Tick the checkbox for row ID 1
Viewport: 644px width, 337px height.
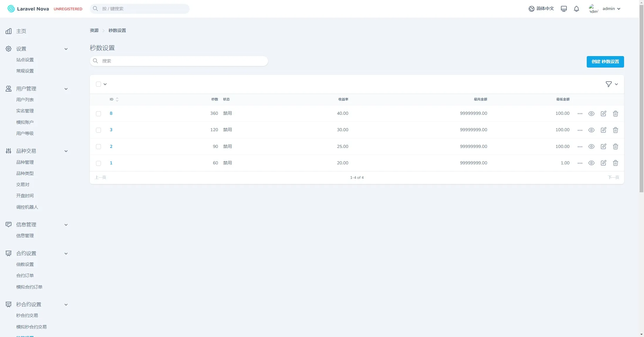tap(98, 163)
